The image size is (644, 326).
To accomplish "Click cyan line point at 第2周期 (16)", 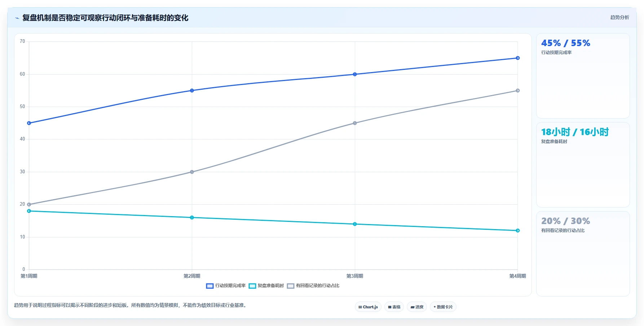I will 192,218.
